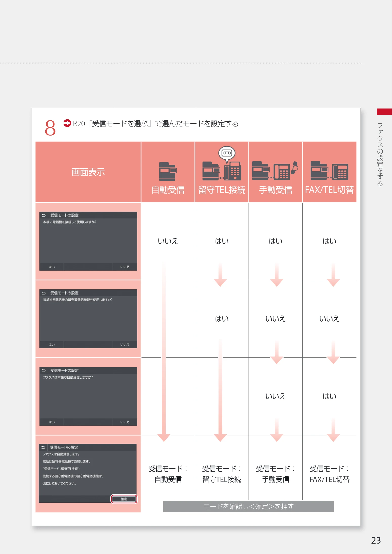Click the 画面表示 column header
Image resolution: width=392 pixels, height=554 pixels.
[x=88, y=172]
